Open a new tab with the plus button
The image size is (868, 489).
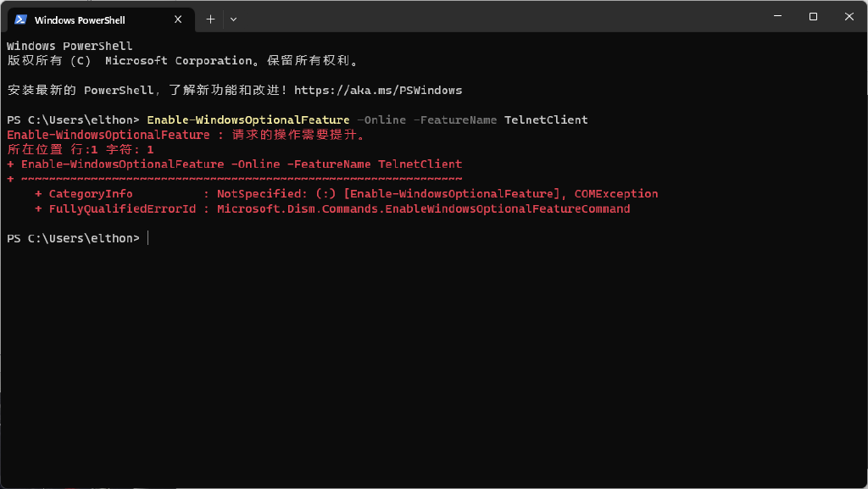[210, 19]
